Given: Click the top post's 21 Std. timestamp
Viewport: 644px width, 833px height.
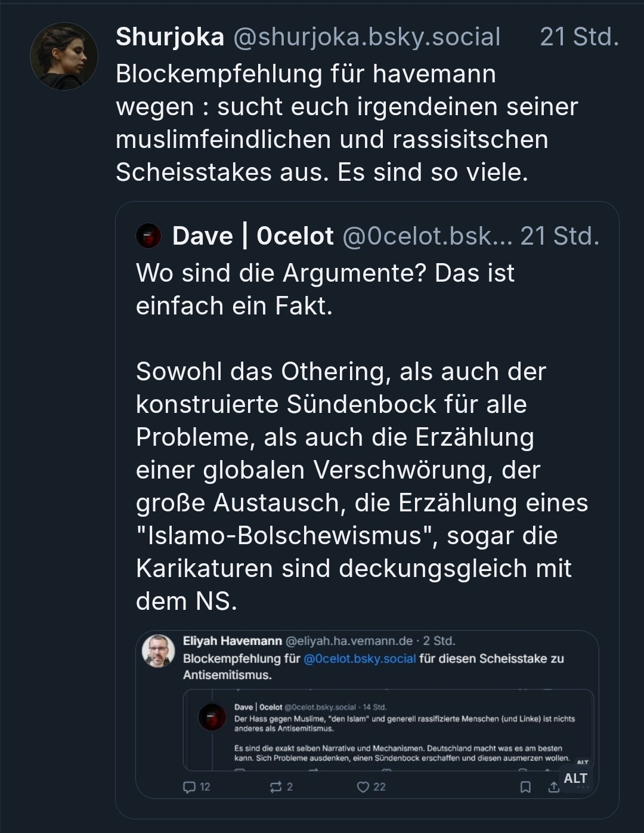Looking at the screenshot, I should pos(579,37).
